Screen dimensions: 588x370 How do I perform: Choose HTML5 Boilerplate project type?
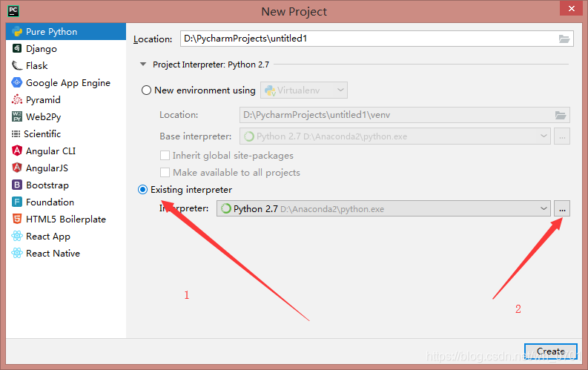click(66, 219)
